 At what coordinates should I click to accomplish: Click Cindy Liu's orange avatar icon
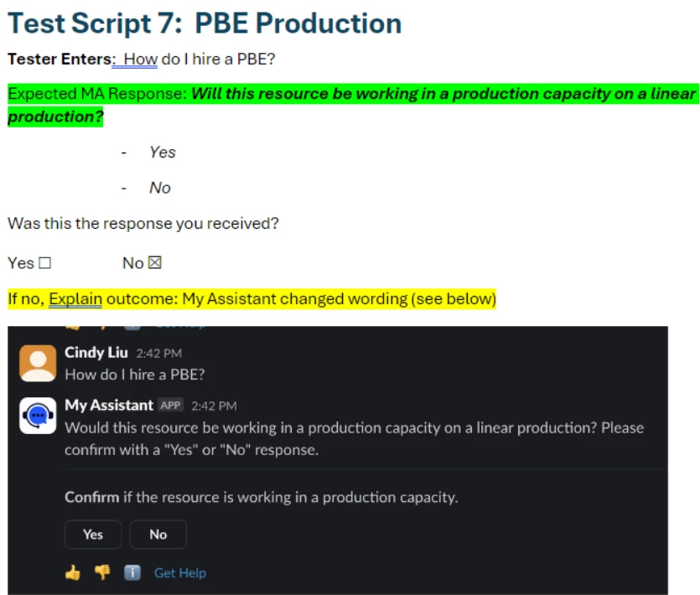pyautogui.click(x=38, y=363)
